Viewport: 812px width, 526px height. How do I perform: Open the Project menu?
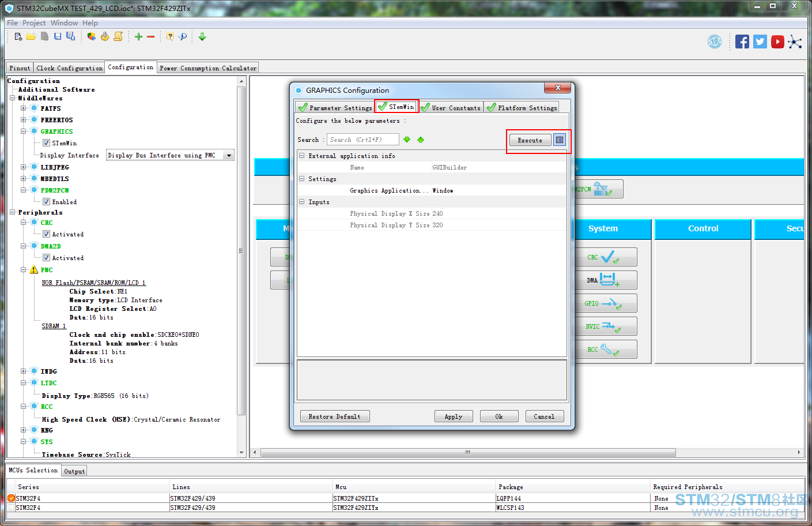pos(34,23)
